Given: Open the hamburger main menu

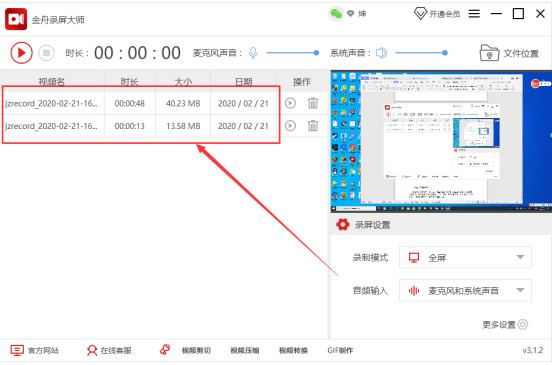Looking at the screenshot, I should [x=474, y=14].
